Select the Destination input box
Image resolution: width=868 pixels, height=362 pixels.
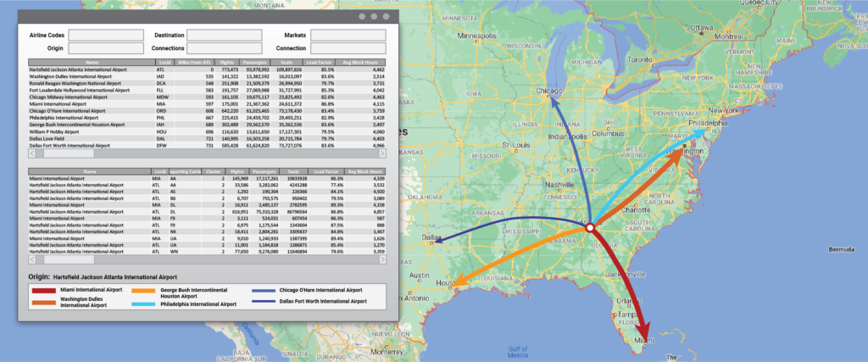click(224, 35)
